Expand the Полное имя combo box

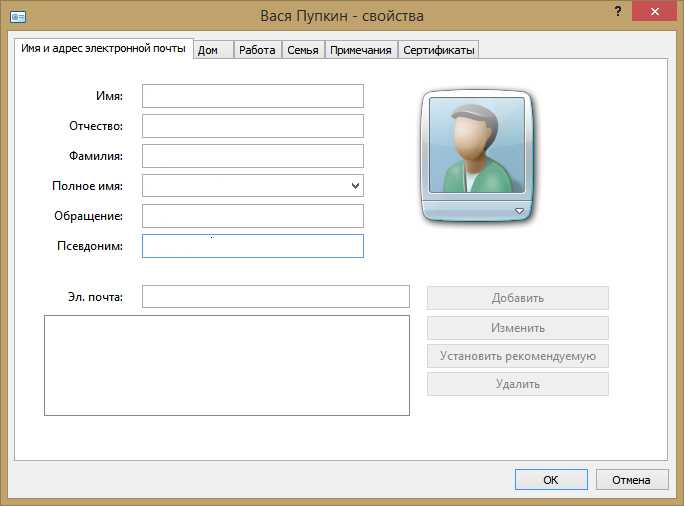coord(355,186)
